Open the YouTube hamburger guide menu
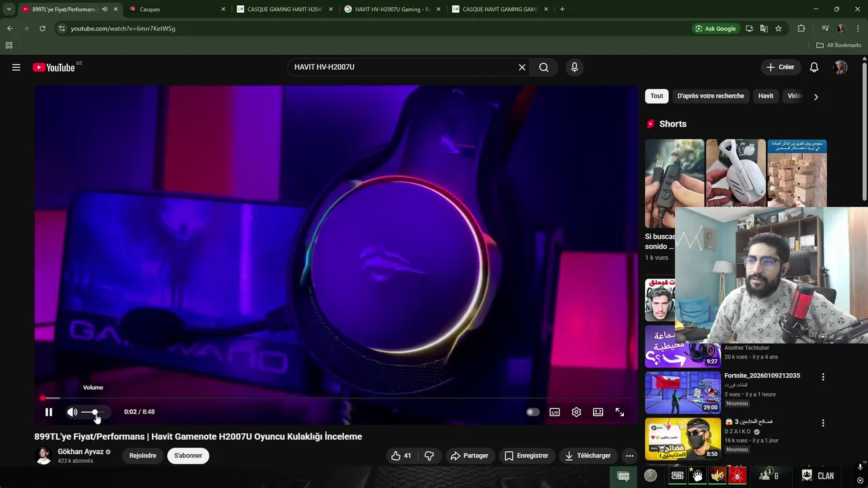The height and width of the screenshot is (488, 868). pos(16,67)
